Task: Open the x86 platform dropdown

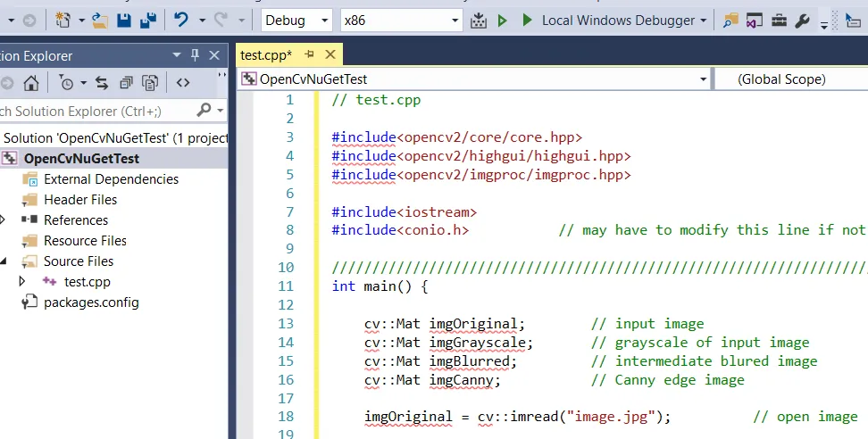Action: (401, 21)
